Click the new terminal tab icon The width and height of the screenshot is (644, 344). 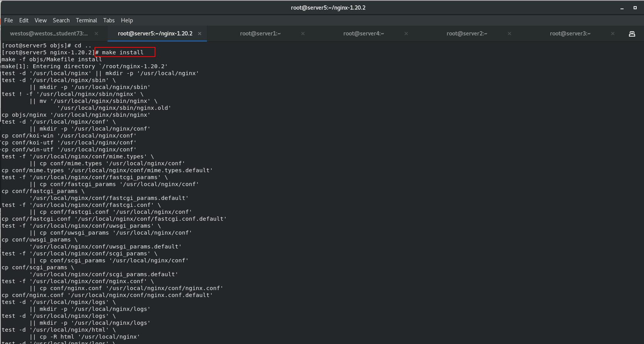coord(632,34)
